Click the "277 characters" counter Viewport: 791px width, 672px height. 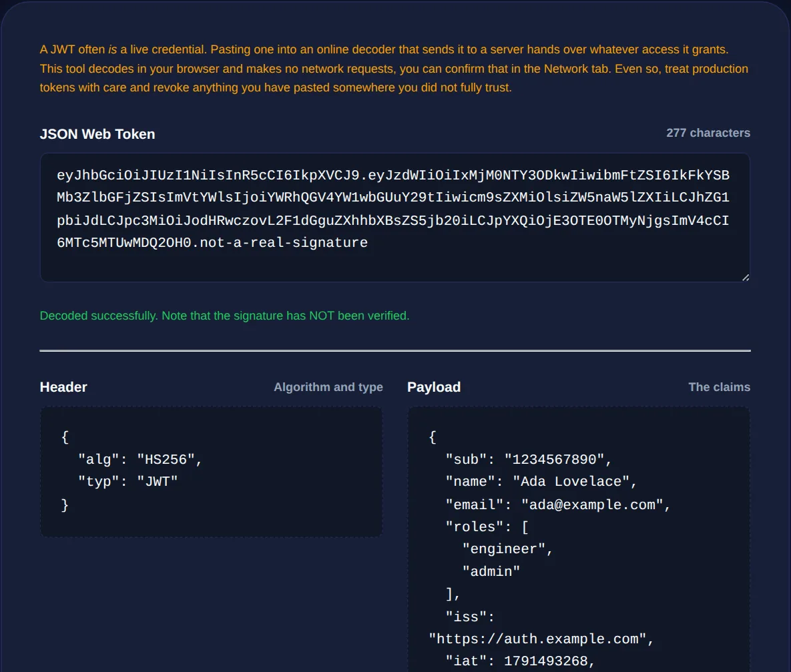(708, 133)
